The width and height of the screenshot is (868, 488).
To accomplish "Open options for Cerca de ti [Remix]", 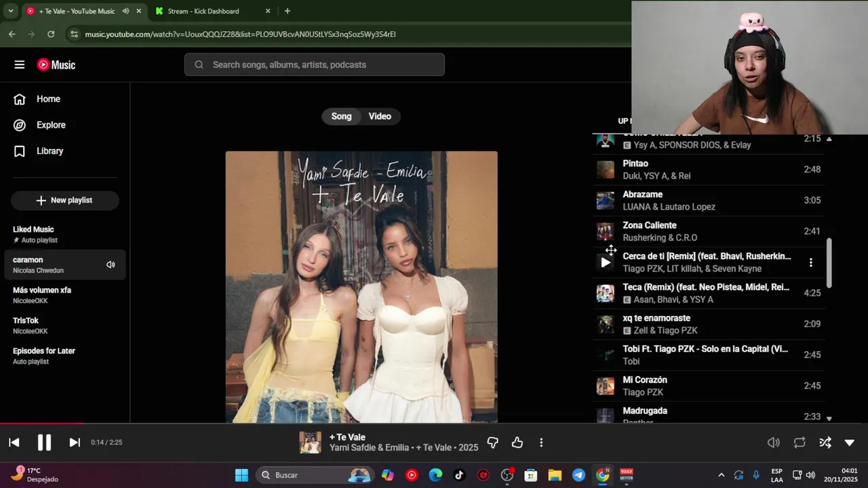I will tap(811, 262).
